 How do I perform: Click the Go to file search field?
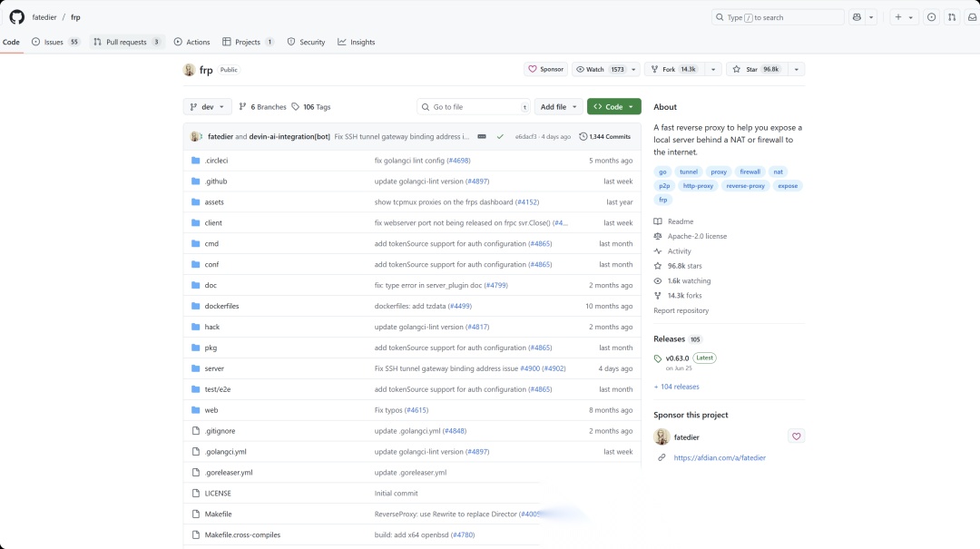coord(473,107)
